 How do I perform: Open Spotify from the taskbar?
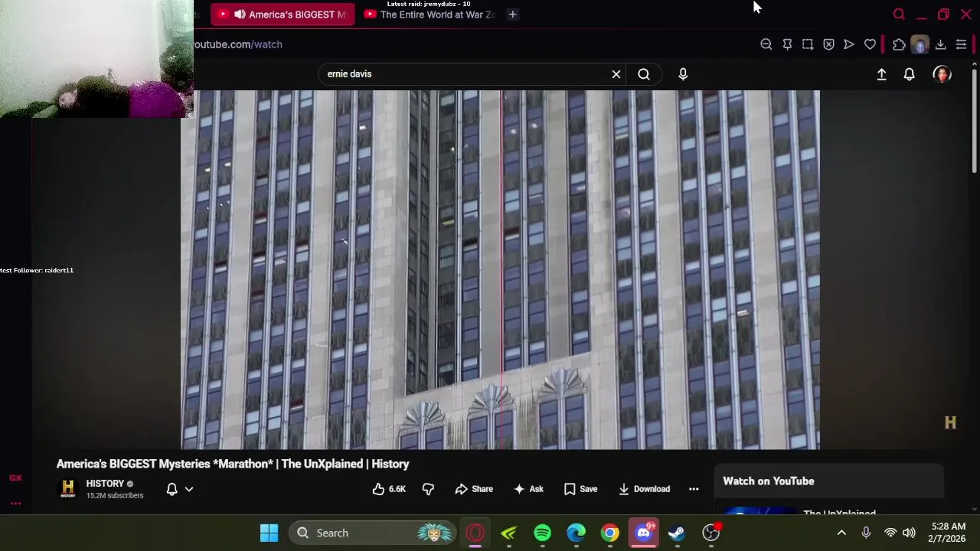(x=543, y=533)
